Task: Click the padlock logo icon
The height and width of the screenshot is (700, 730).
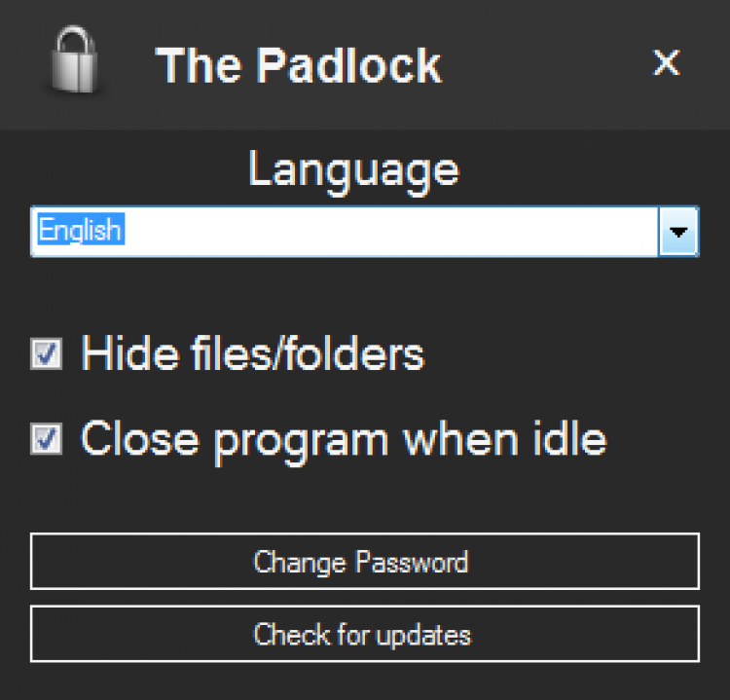Action: pyautogui.click(x=77, y=61)
